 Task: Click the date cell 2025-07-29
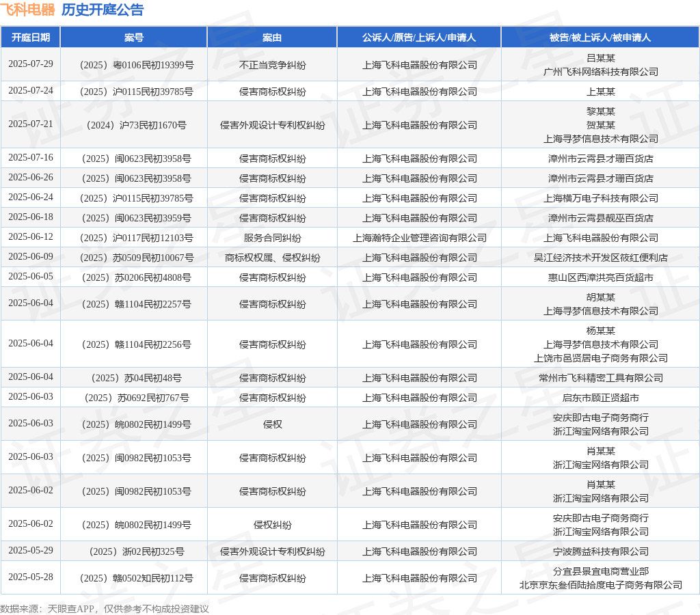tap(30, 64)
